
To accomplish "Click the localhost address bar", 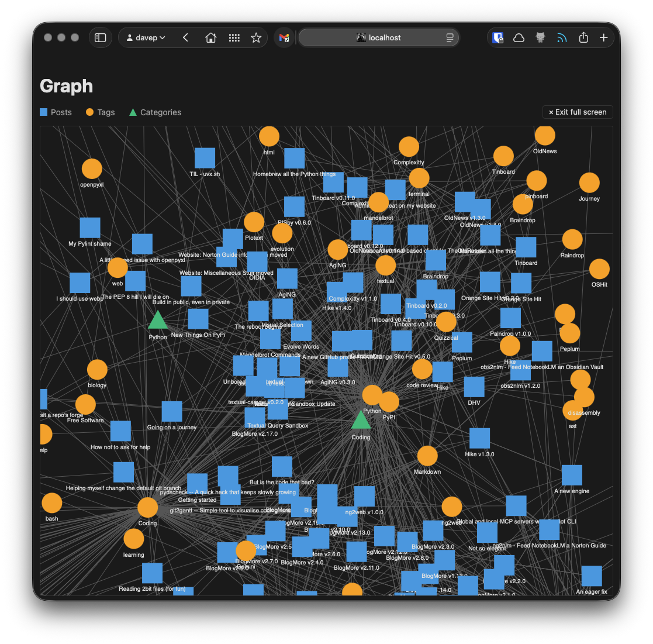I will point(379,37).
